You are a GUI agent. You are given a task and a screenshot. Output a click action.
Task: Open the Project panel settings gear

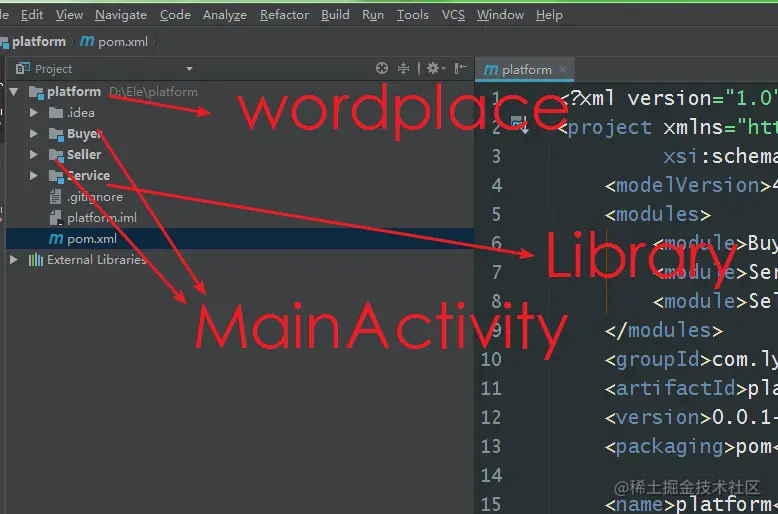[x=436, y=68]
